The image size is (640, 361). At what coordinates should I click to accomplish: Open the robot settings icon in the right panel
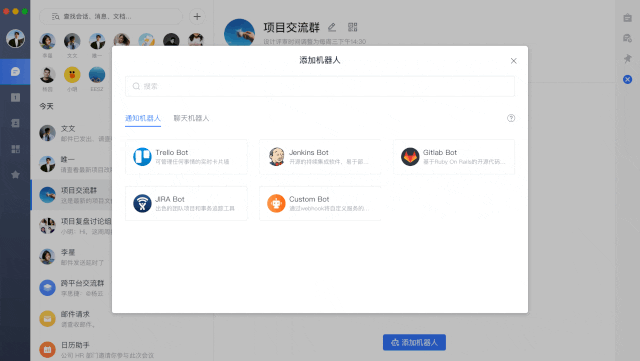coord(627,38)
